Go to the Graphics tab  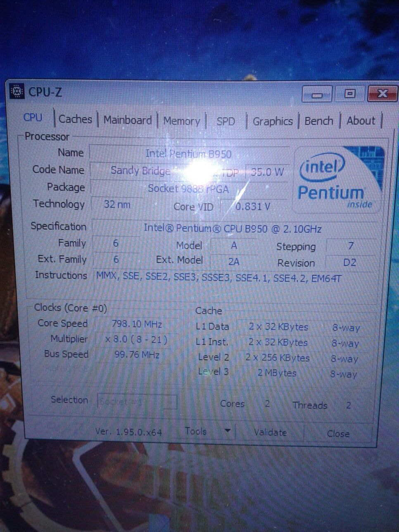tap(273, 121)
